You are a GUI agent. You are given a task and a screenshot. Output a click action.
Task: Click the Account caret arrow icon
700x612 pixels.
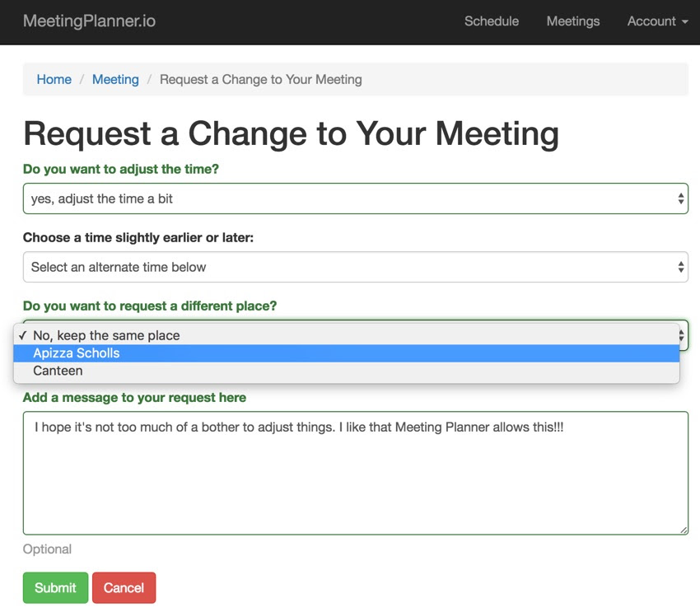click(x=685, y=21)
